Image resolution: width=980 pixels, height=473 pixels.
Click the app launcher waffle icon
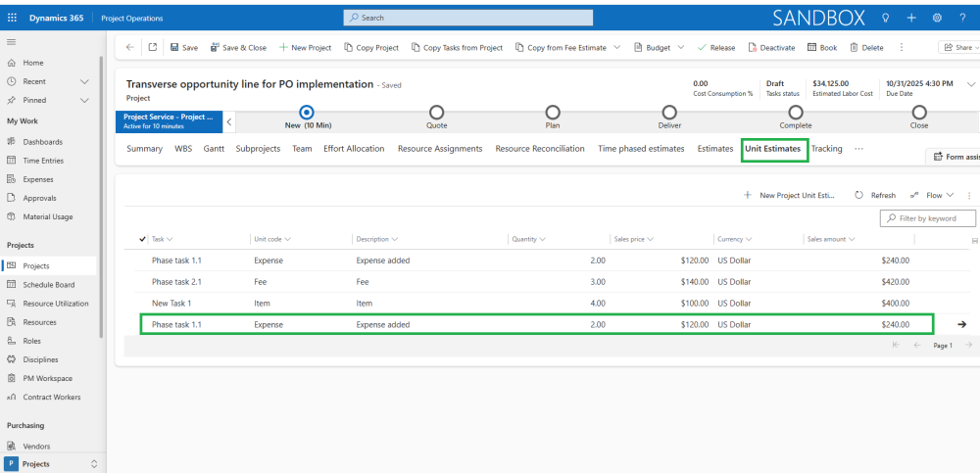click(12, 18)
